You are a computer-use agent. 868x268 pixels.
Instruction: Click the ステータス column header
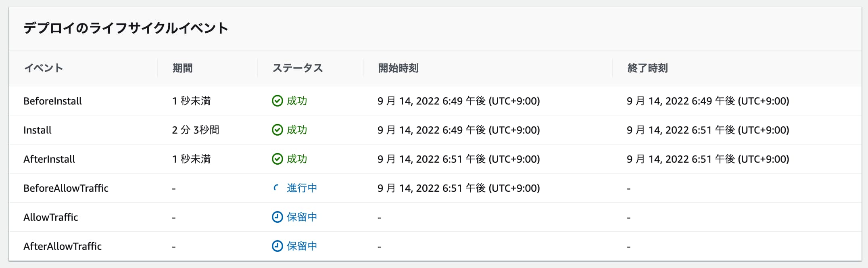coord(297,68)
